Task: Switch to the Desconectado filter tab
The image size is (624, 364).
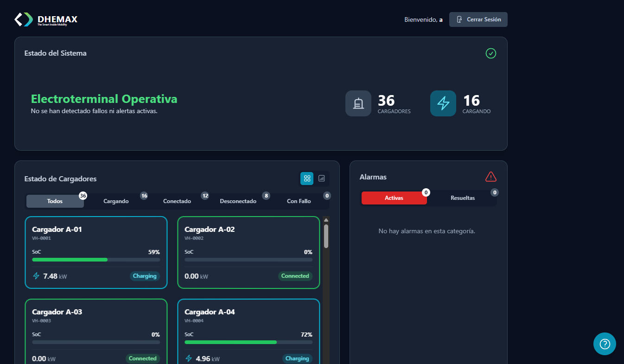Action: (238, 201)
